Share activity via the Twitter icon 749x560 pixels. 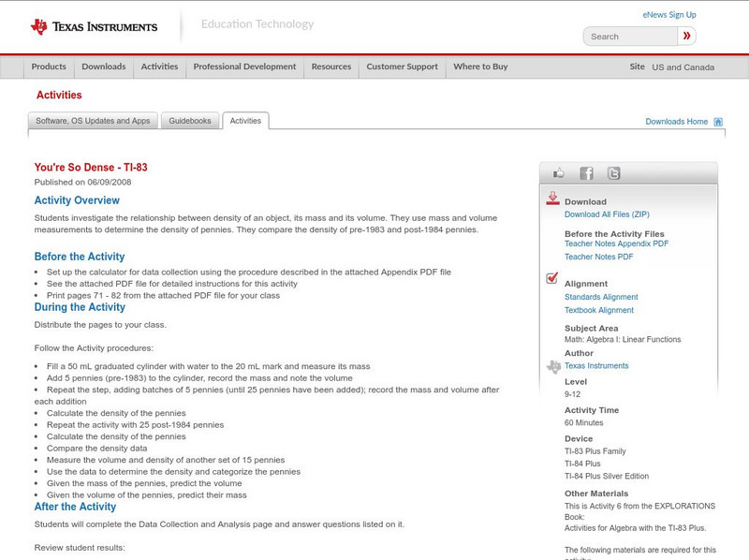(613, 173)
